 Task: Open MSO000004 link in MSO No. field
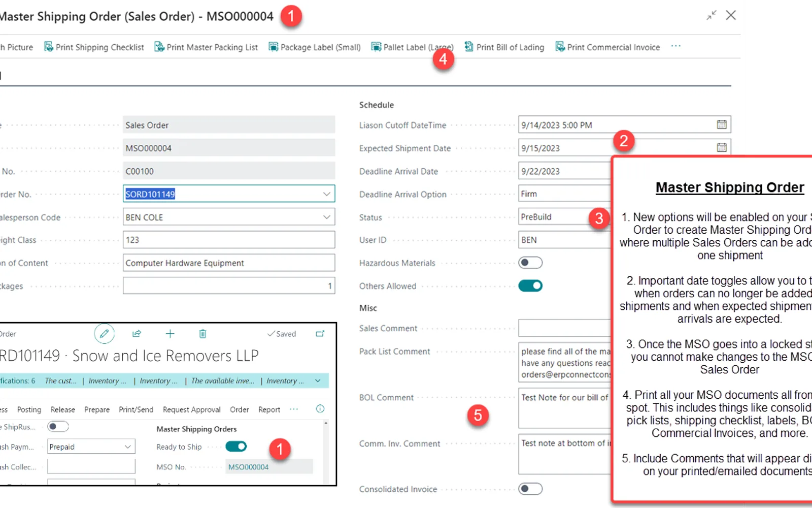pyautogui.click(x=248, y=467)
